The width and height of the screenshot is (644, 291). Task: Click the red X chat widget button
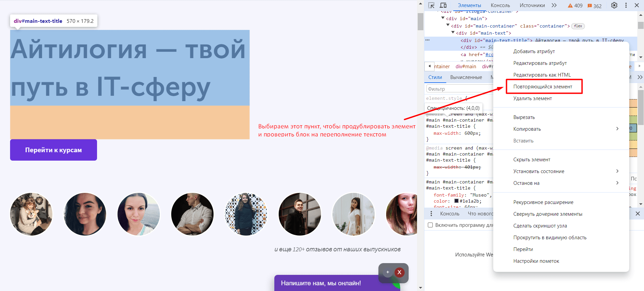(399, 272)
